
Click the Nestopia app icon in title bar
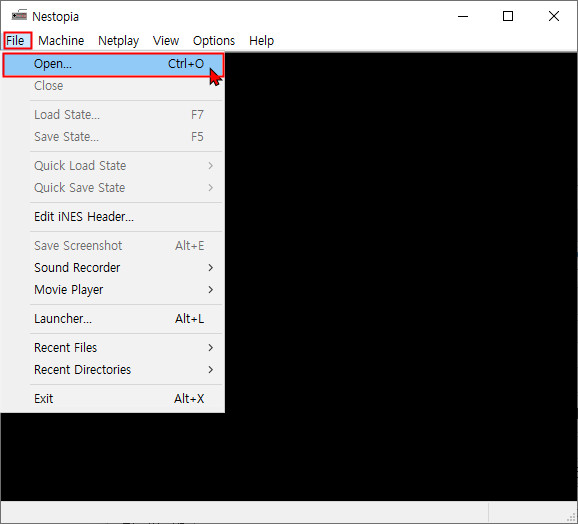19,16
